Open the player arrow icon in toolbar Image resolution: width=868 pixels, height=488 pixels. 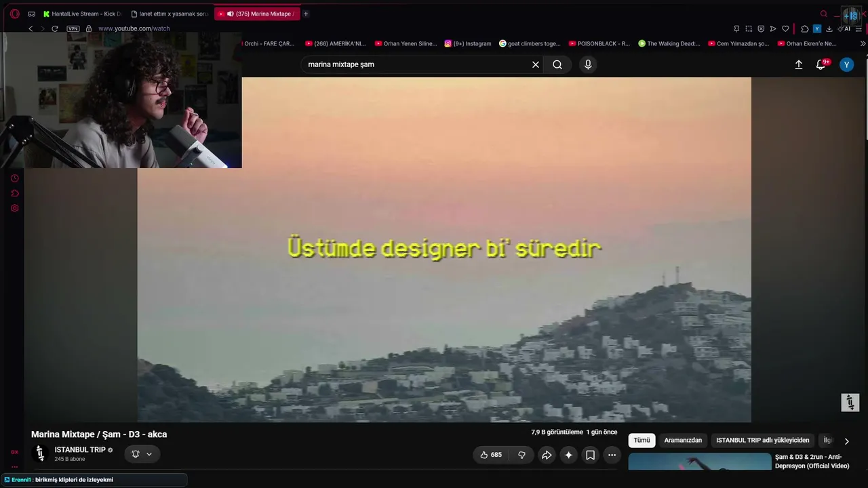pos(773,28)
